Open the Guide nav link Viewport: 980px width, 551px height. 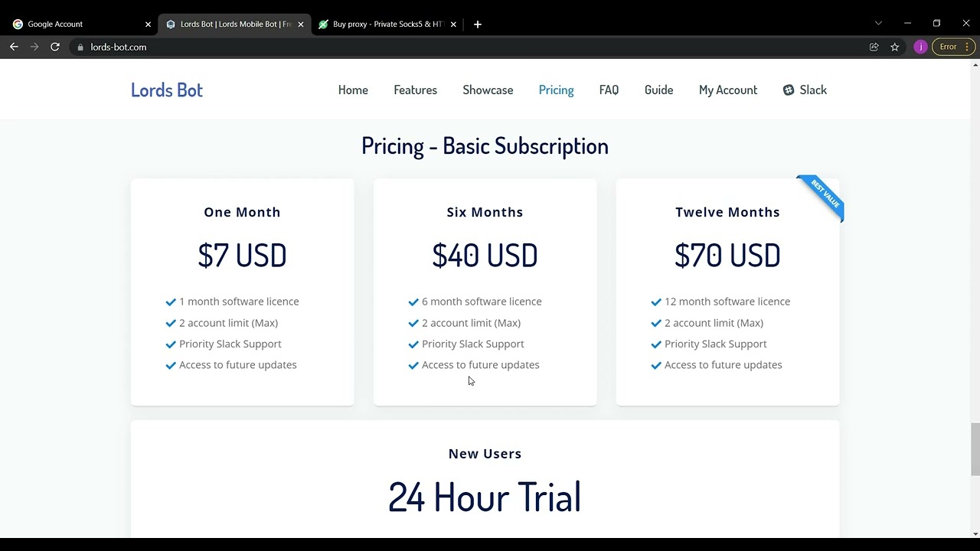659,90
